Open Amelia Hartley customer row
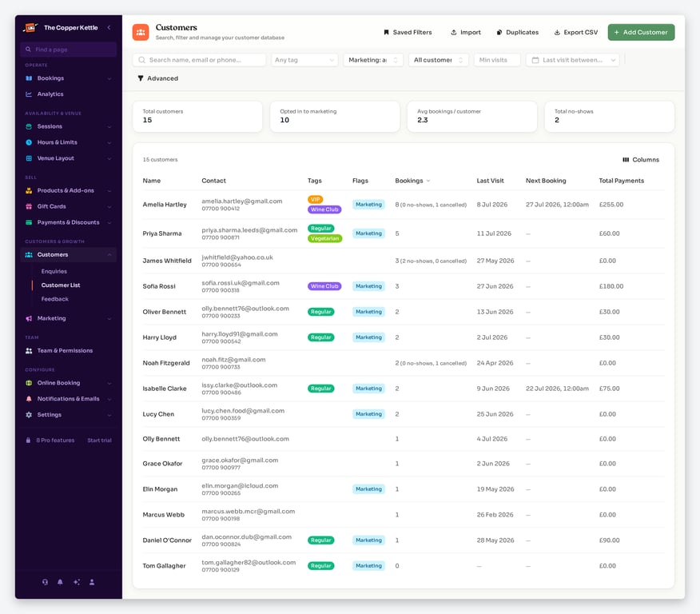700x614 pixels. 403,205
